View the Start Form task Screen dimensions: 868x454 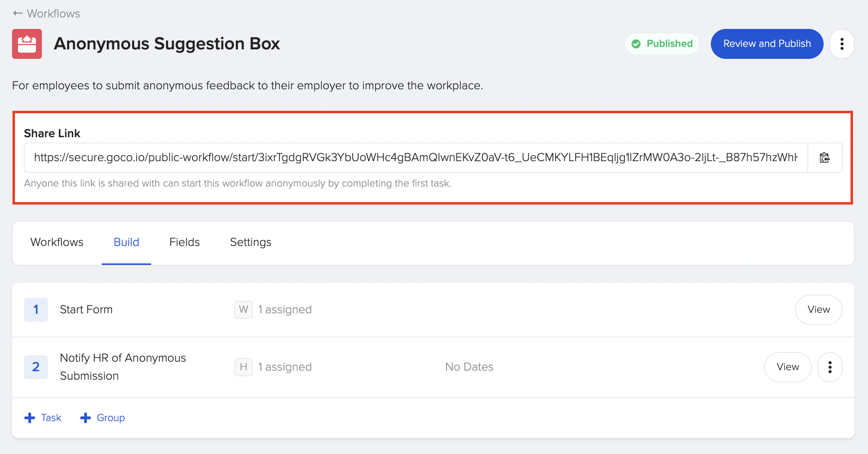click(x=818, y=310)
